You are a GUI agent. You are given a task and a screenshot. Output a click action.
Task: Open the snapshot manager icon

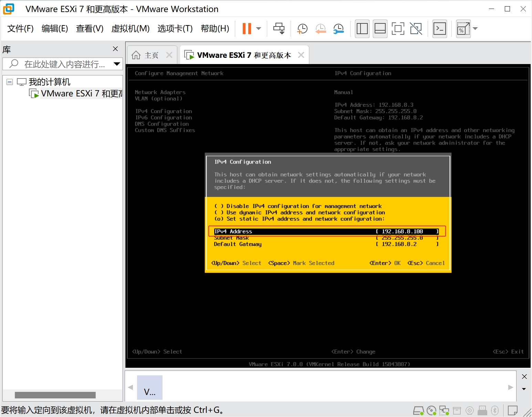click(338, 29)
